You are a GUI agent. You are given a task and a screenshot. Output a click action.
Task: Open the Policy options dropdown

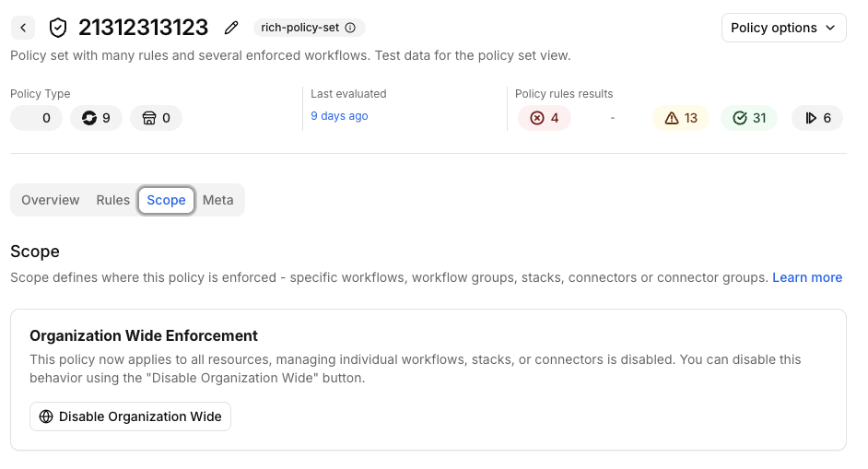pyautogui.click(x=783, y=28)
